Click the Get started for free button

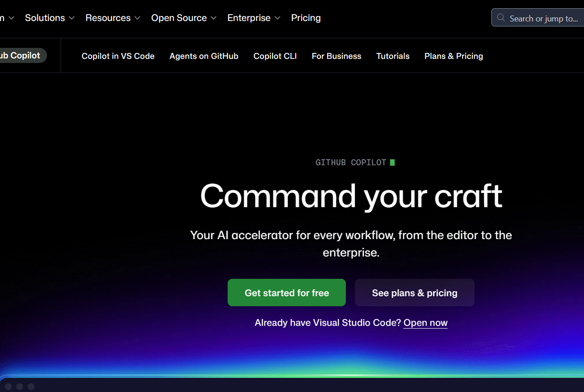click(287, 293)
